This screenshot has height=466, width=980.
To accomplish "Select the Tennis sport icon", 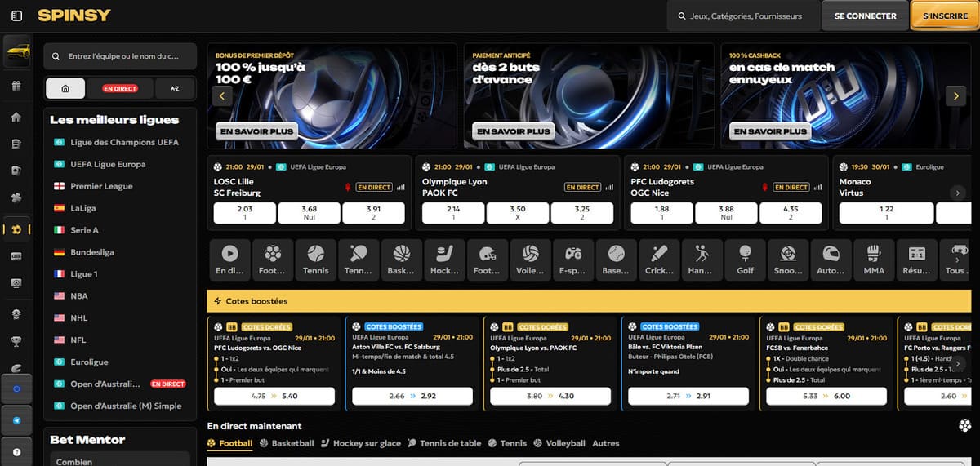I will click(x=315, y=260).
